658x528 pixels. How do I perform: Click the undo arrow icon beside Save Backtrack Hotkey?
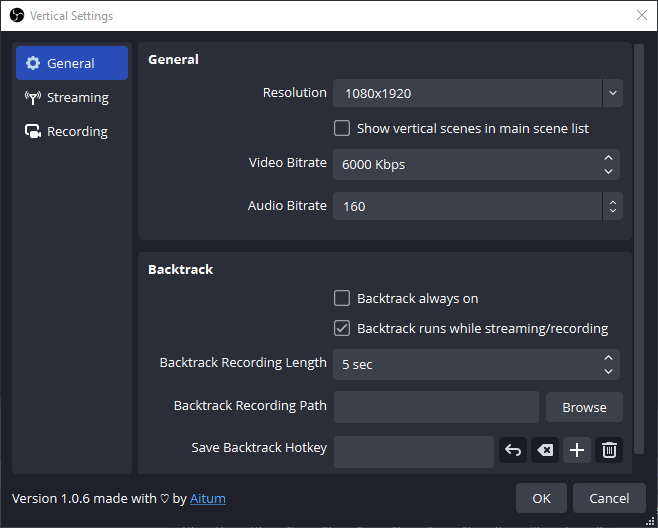click(x=513, y=451)
